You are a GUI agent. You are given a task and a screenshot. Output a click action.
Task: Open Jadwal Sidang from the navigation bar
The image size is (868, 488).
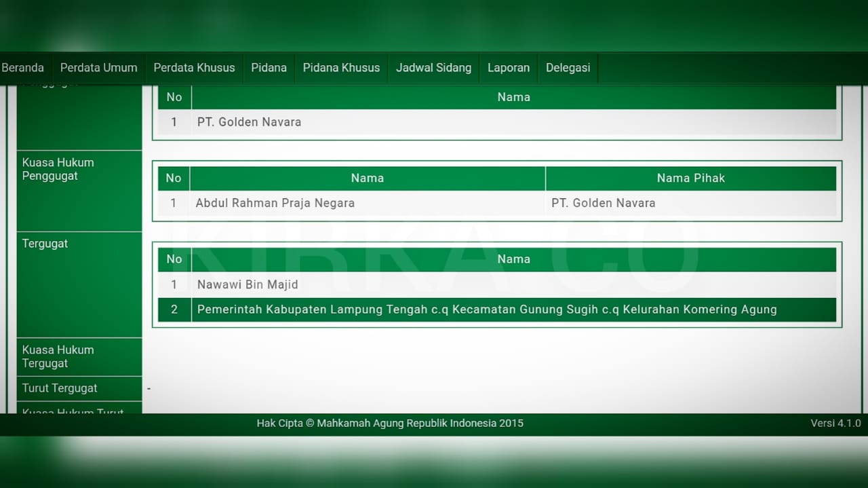click(x=433, y=68)
